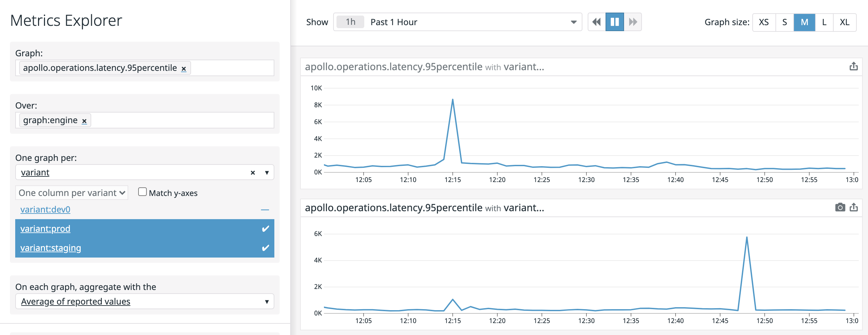This screenshot has width=868, height=335.
Task: Click the variant:dev0 link
Action: tap(45, 210)
